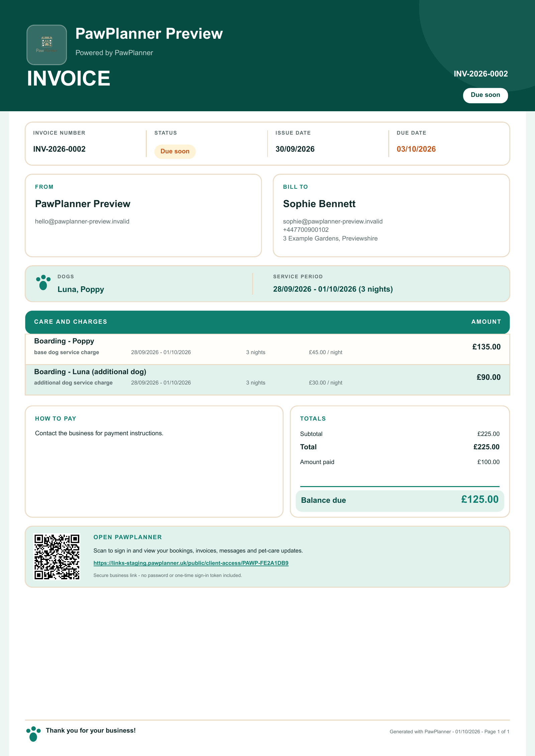This screenshot has height=756, width=535.
Task: Select the header invoice number INV-2026-0002
Action: (480, 74)
